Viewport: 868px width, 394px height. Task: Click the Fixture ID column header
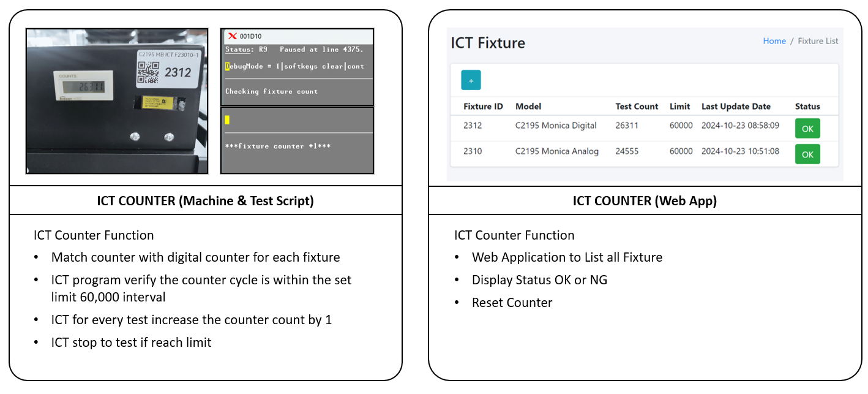[x=483, y=106]
